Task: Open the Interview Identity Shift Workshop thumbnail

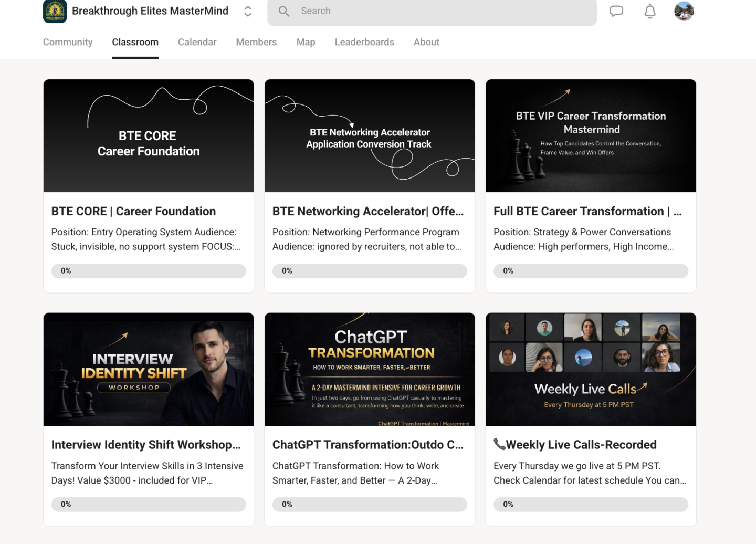Action: click(149, 369)
